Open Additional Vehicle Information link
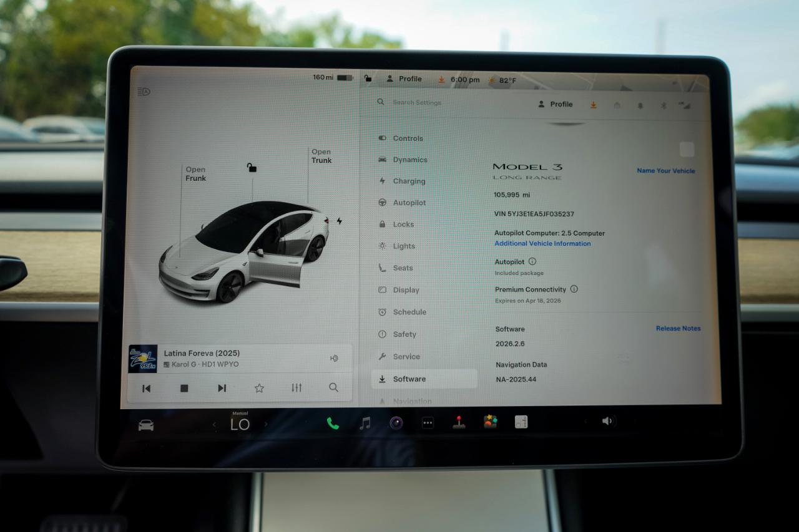 pyautogui.click(x=542, y=244)
